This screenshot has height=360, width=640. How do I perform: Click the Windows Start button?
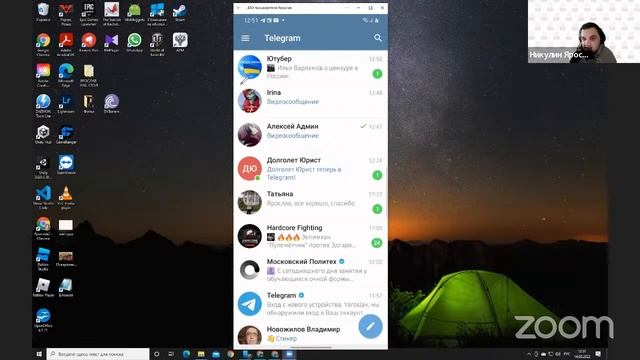39,354
